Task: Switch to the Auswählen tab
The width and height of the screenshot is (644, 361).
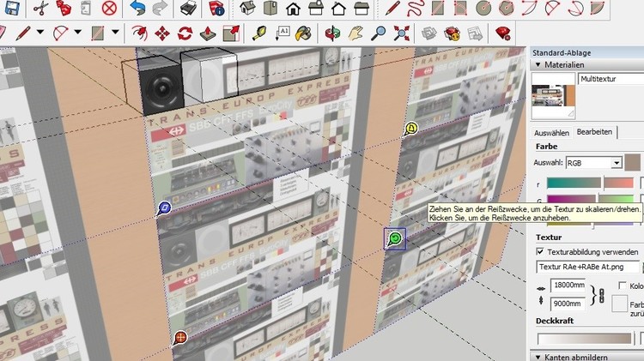Action: point(551,133)
